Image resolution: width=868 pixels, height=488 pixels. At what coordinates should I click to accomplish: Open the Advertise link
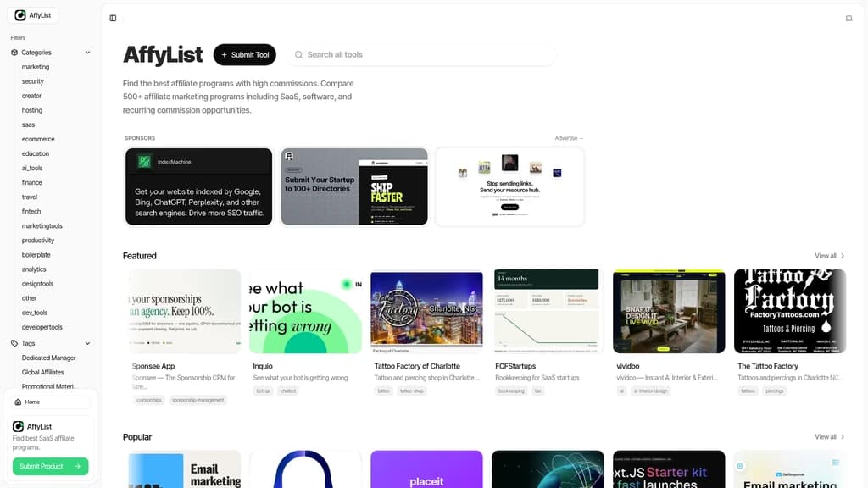click(x=569, y=138)
